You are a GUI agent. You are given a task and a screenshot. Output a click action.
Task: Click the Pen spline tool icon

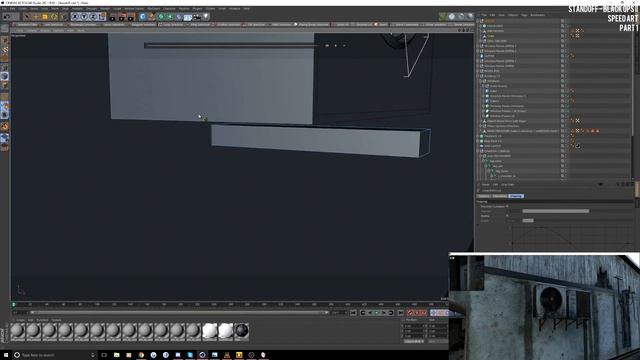(152, 17)
